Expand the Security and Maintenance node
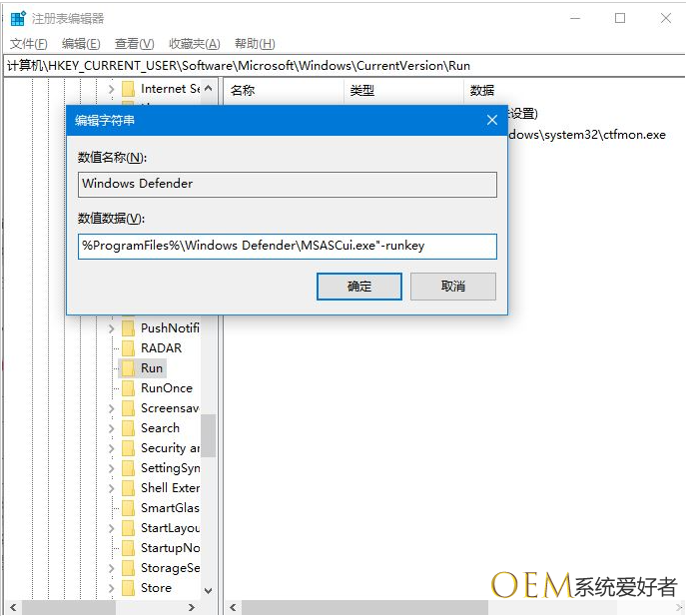 [x=112, y=448]
